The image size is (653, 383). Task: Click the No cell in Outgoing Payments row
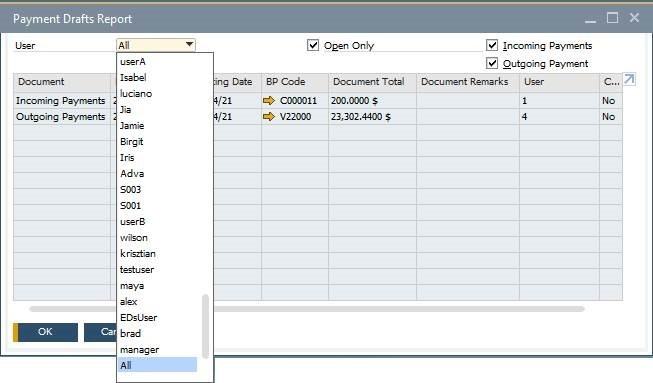tap(611, 117)
